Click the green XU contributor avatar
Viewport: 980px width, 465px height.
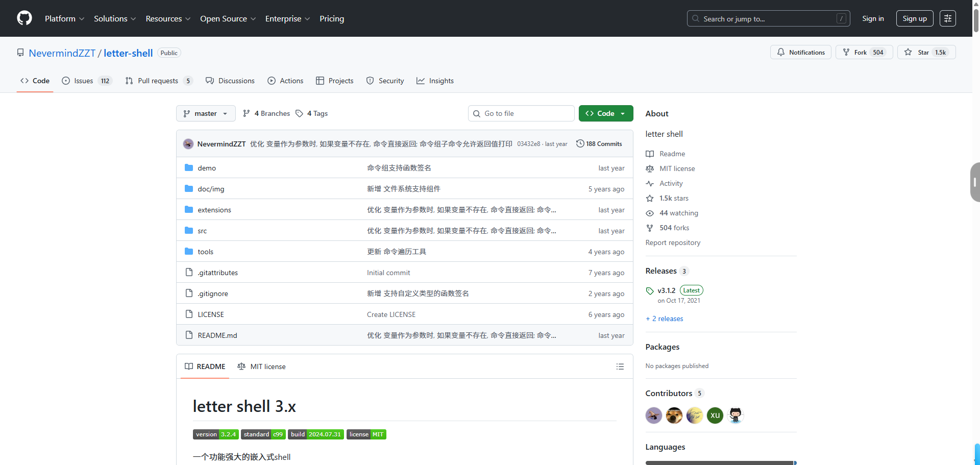click(x=715, y=415)
